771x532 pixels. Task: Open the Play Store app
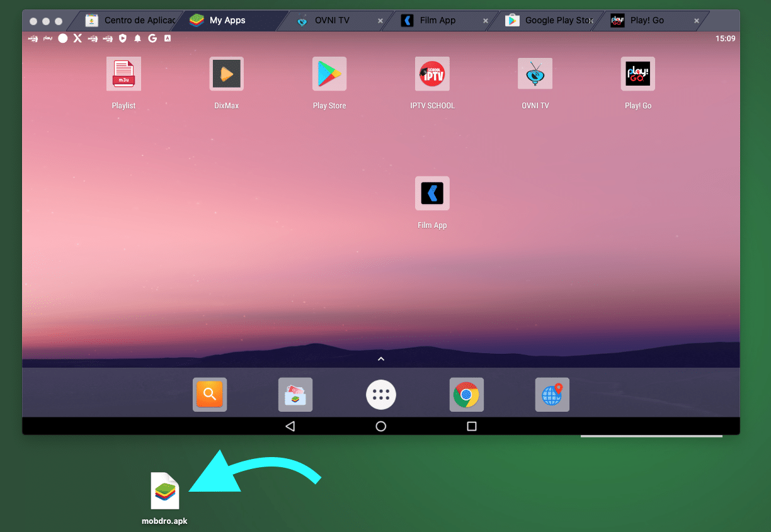coord(329,74)
